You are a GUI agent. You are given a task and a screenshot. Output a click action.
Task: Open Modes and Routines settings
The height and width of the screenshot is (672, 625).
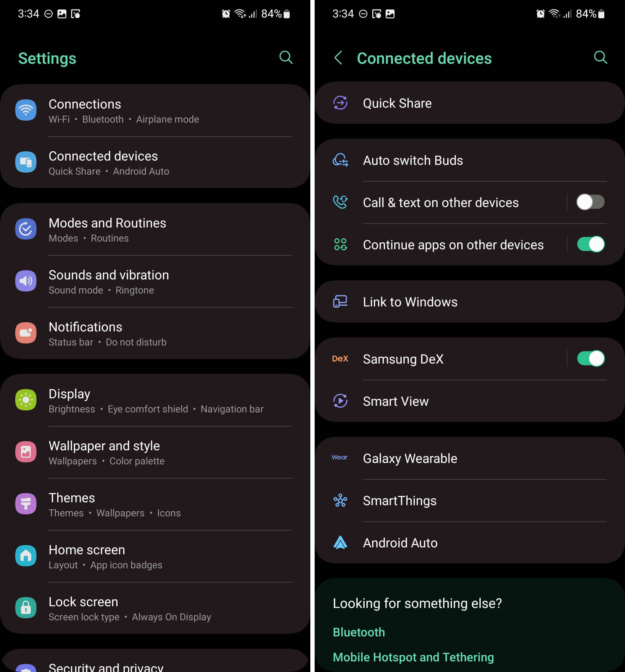[x=155, y=229]
